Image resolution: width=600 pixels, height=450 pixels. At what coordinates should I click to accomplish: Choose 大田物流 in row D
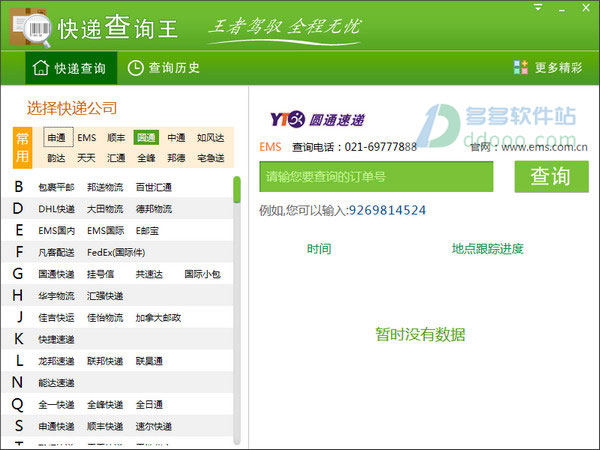point(105,209)
